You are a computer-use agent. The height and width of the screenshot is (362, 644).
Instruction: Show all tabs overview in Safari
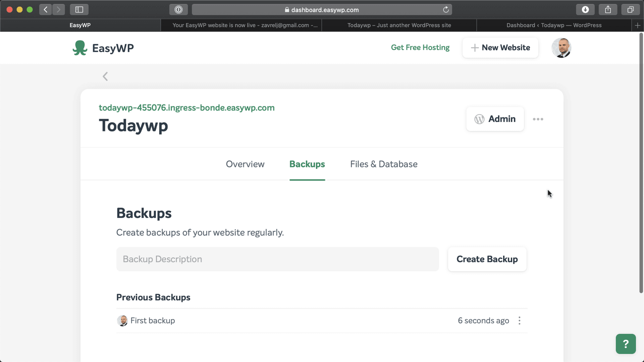pyautogui.click(x=631, y=10)
